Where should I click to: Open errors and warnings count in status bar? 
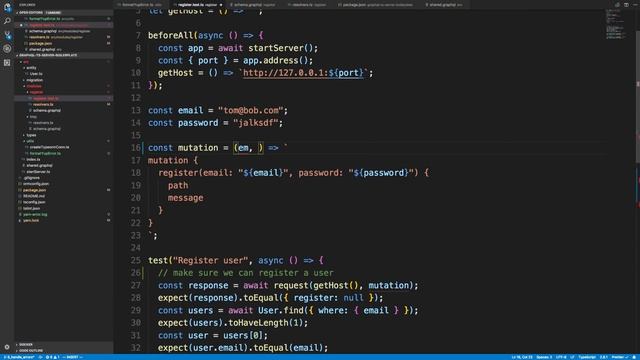(53, 357)
